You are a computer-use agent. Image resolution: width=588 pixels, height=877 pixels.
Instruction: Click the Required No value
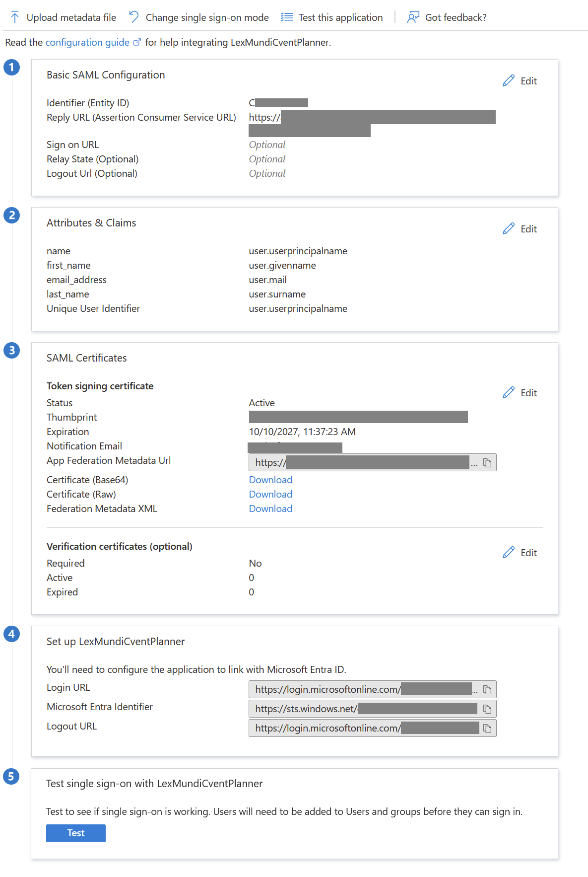click(256, 563)
